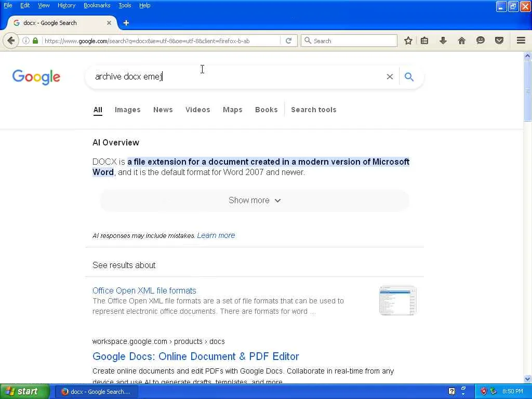Select the All results tab
The width and height of the screenshot is (532, 399).
(98, 110)
